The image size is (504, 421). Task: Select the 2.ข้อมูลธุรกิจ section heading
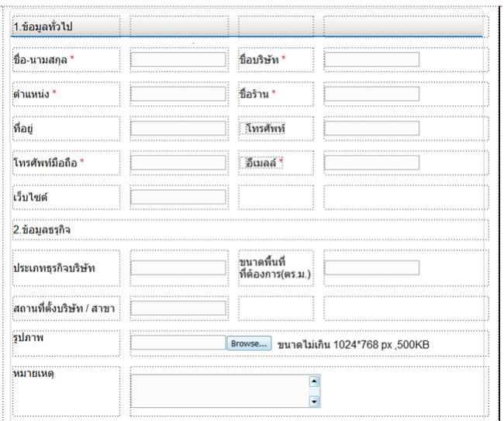[x=41, y=229]
